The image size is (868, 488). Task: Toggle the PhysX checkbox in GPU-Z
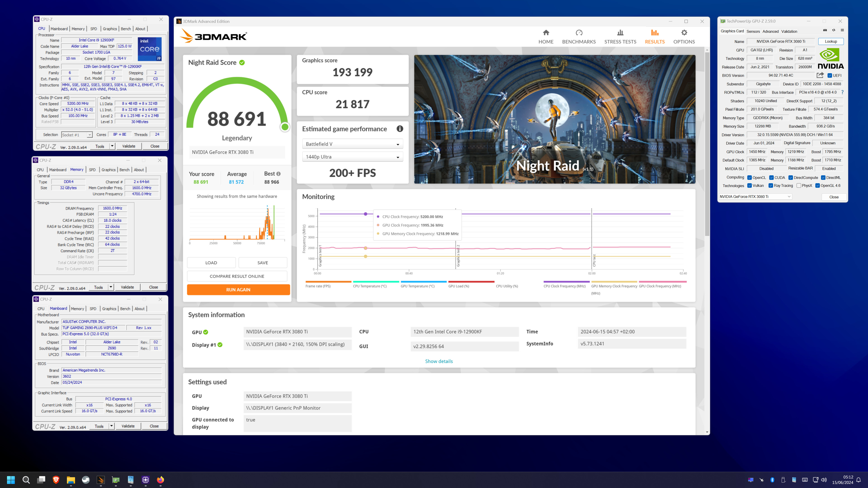799,185
